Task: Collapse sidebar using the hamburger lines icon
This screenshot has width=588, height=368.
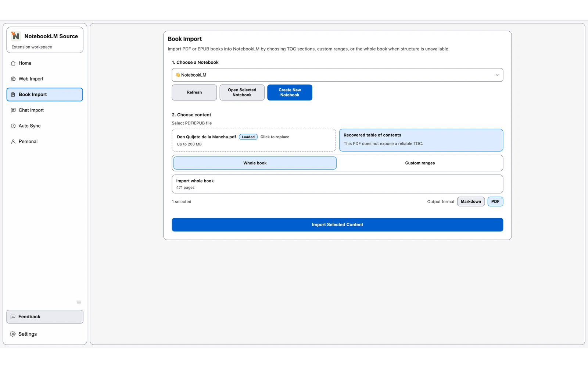Action: coord(79,302)
